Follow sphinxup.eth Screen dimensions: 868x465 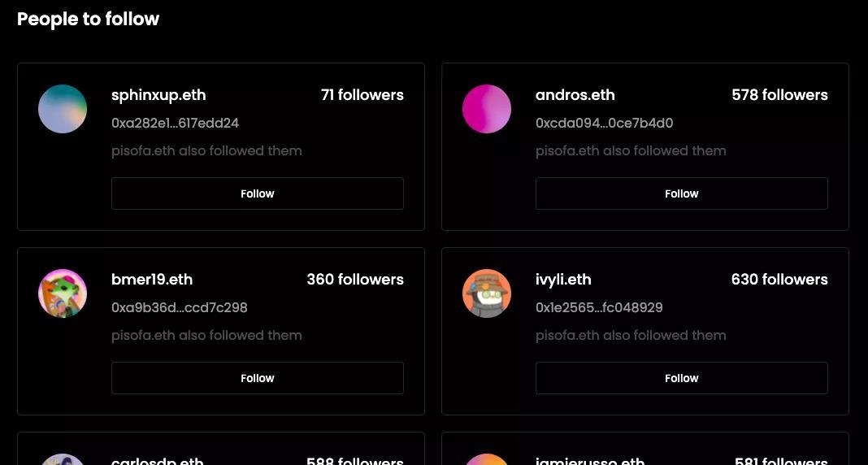[x=258, y=193]
